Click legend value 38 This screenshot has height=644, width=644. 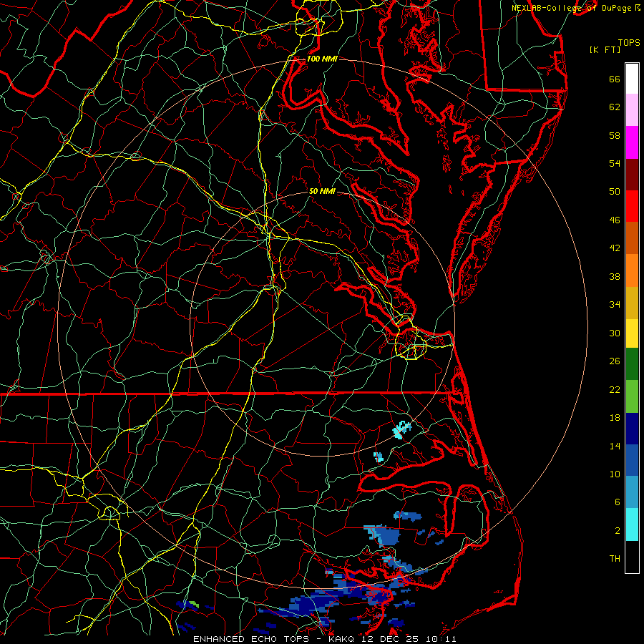[615, 276]
